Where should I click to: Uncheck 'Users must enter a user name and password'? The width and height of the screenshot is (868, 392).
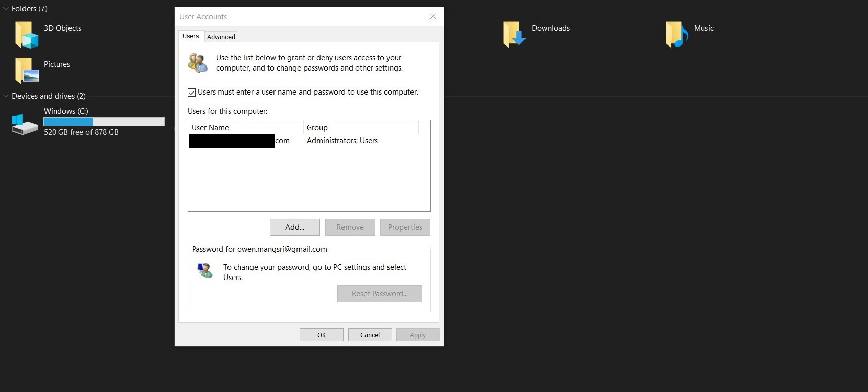(192, 93)
